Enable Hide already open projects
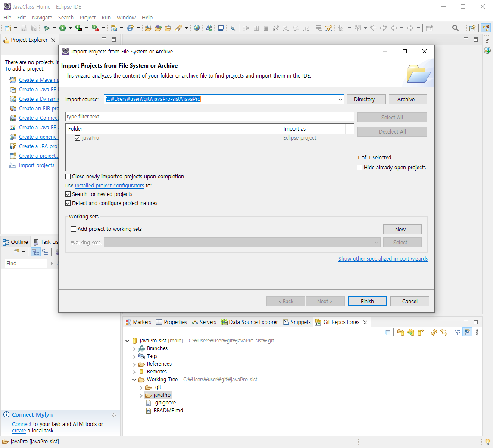The width and height of the screenshot is (493, 448). [360, 168]
